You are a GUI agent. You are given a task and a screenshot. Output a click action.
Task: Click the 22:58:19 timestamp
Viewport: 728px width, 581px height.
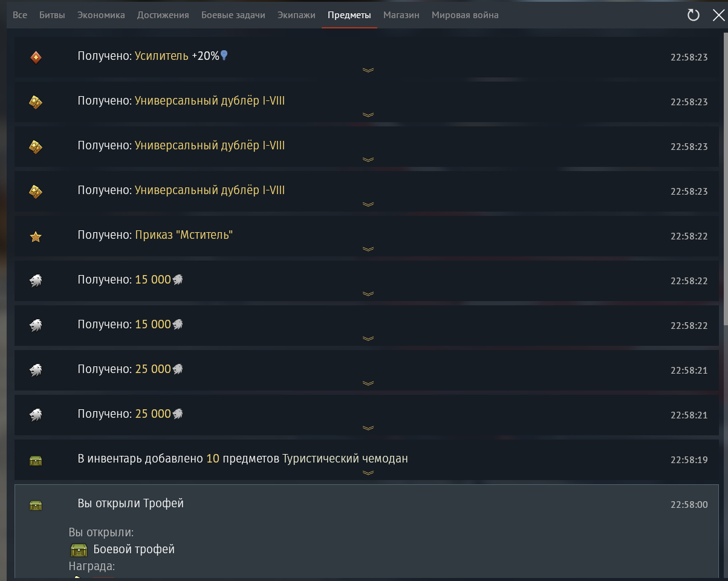[x=689, y=460]
